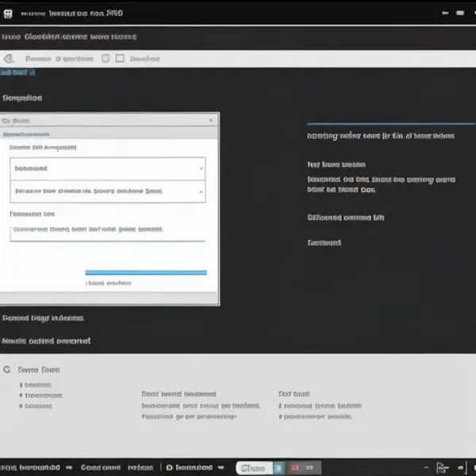Click the small document icon in the light toolbar
This screenshot has width=476, height=476.
(x=104, y=59)
